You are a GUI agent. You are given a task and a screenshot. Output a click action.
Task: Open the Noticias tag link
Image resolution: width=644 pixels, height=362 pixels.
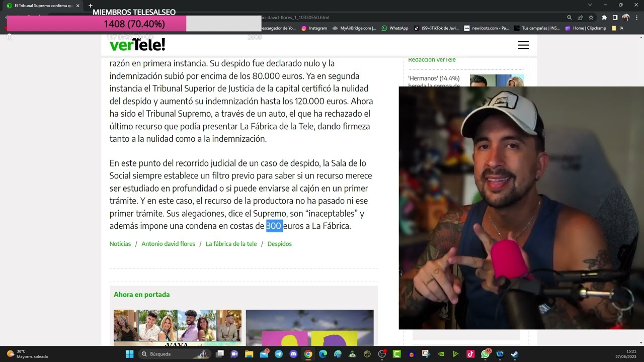click(x=120, y=244)
